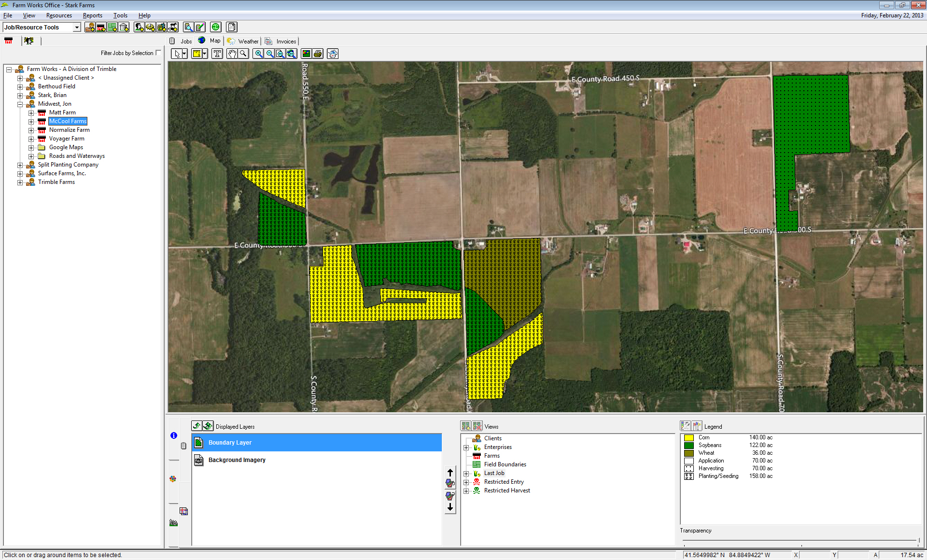Click the first green arrow Displayed Layers button
The height and width of the screenshot is (560, 927).
[x=197, y=426]
